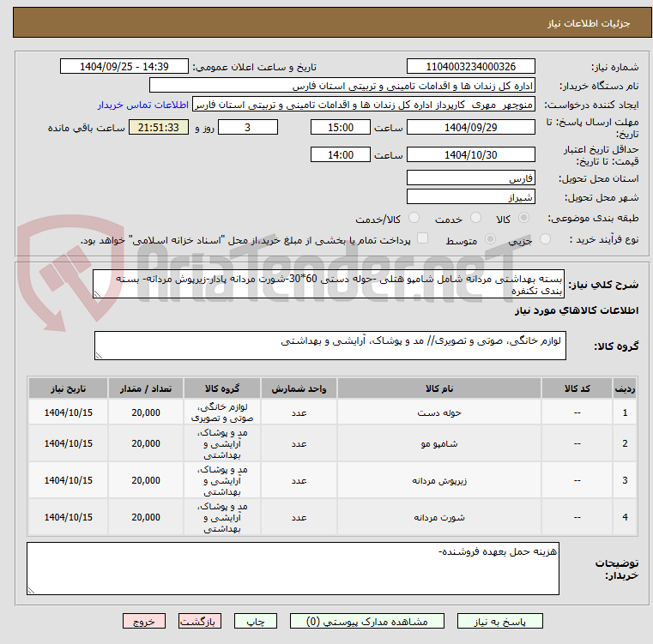Click the ایجاد کننده درخواست field
Screen dimensions: 653x644
364,105
